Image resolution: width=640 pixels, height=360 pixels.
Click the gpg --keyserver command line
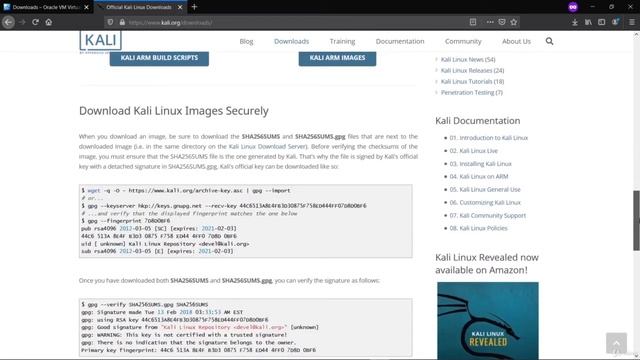(x=224, y=206)
